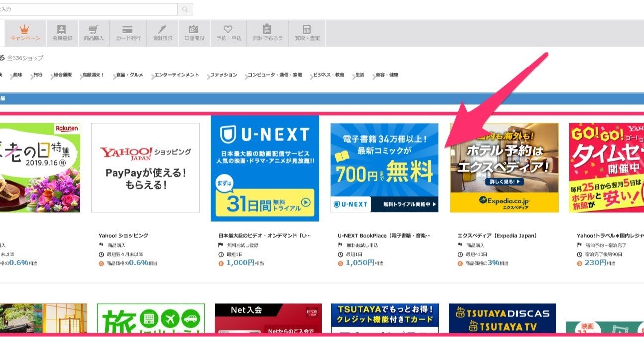Open the Yahoo! ショッピング PayPay banner
Image resolution: width=644 pixels, height=337 pixels.
146,168
